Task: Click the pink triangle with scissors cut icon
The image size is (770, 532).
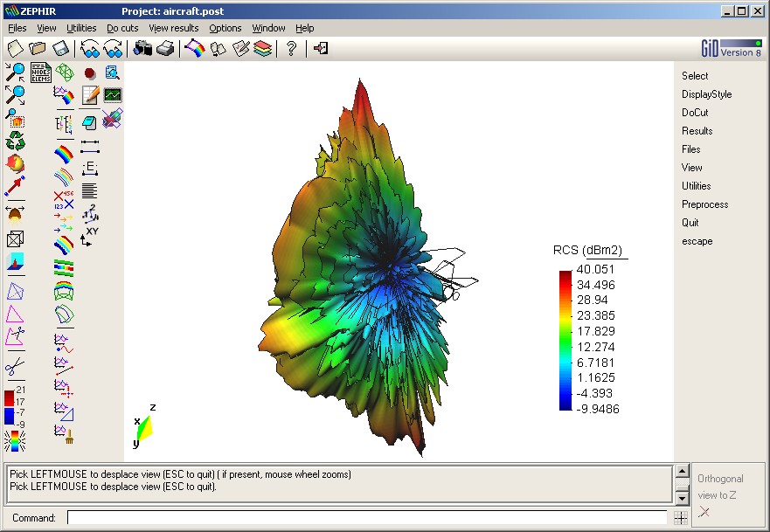Action: 15,336
